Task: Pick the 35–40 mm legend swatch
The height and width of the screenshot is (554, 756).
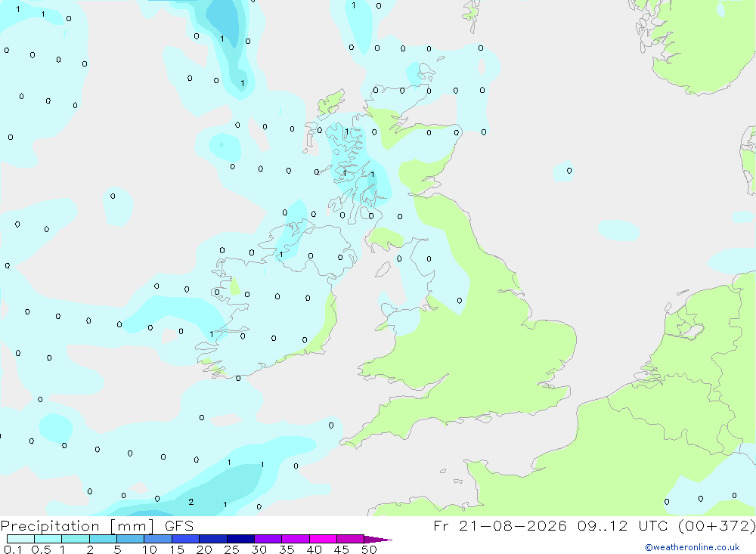Action: [x=296, y=539]
